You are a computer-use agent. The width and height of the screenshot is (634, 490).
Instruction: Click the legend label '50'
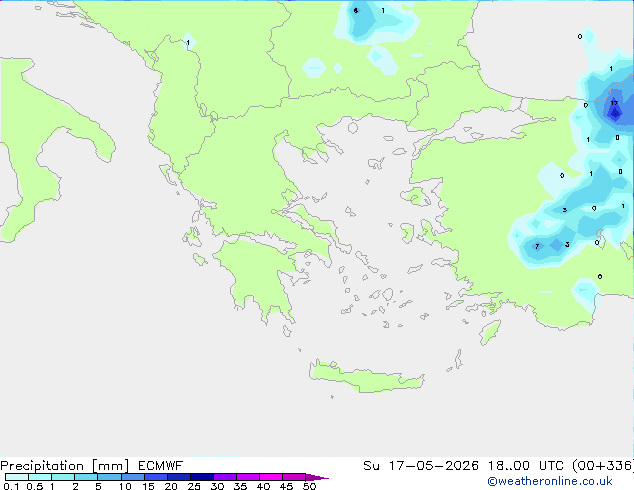309,486
